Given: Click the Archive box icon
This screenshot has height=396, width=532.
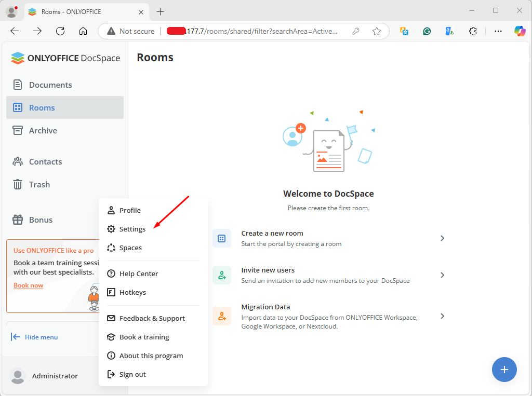Looking at the screenshot, I should coord(18,131).
